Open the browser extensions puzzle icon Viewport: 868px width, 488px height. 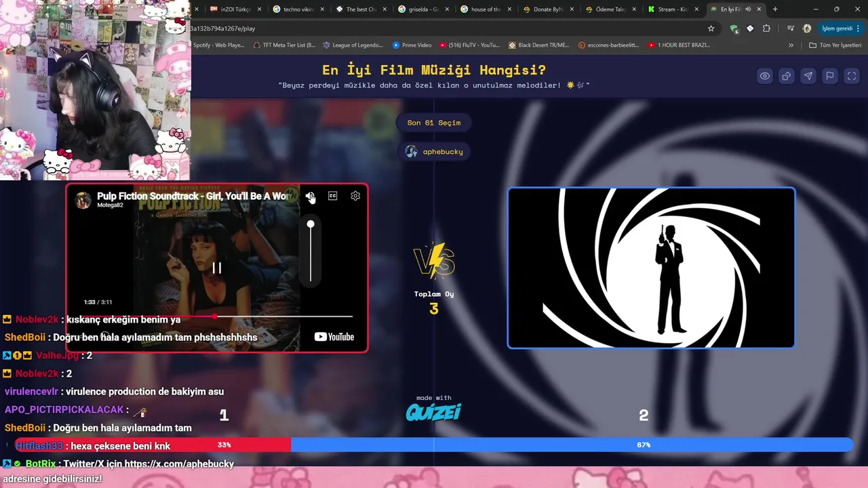[x=766, y=28]
